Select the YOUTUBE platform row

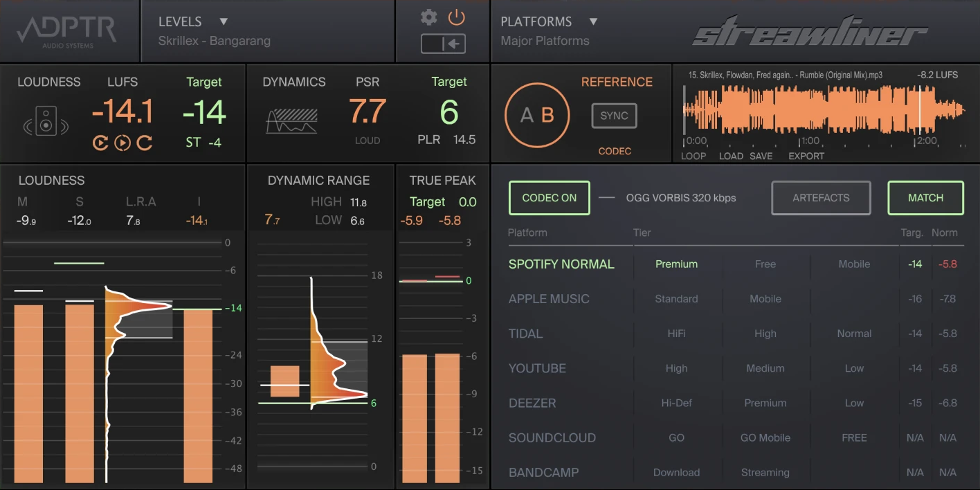[537, 368]
